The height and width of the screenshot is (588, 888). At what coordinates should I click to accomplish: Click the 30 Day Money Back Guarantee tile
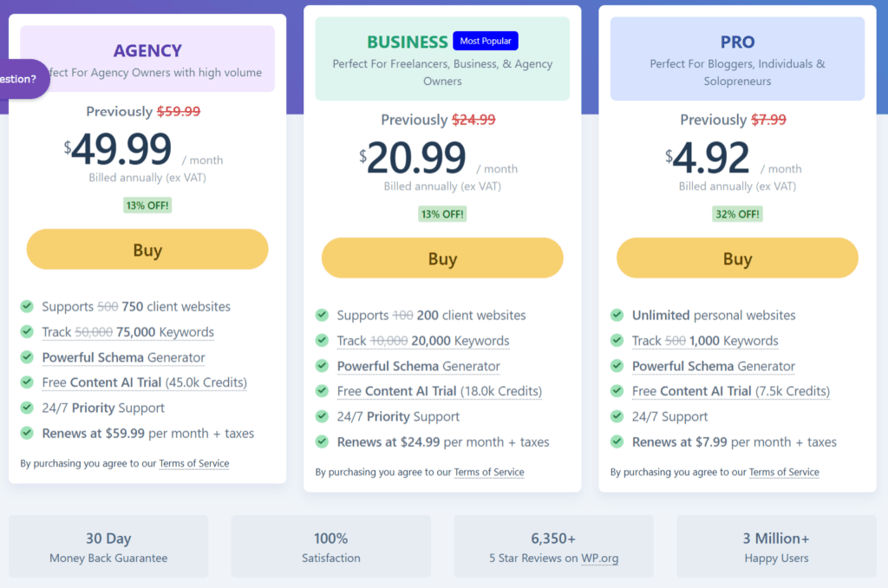point(108,546)
